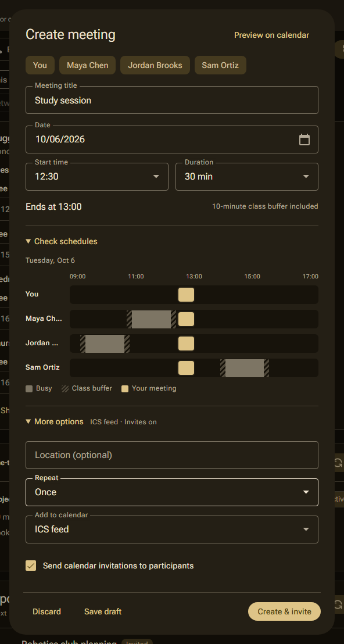The image size is (344, 644).
Task: Click the 17:00 time axis label
Action: [x=310, y=277]
